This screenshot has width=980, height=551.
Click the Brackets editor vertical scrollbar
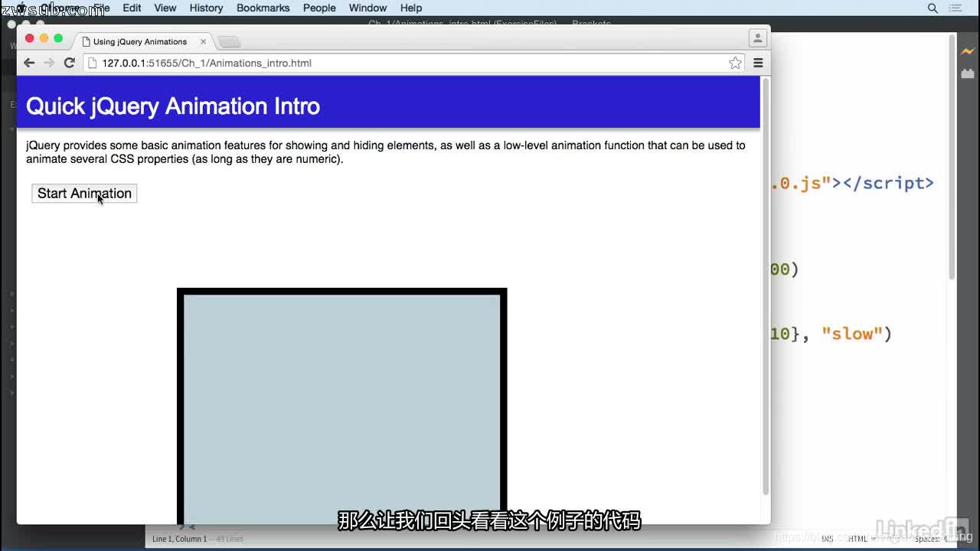point(952,157)
